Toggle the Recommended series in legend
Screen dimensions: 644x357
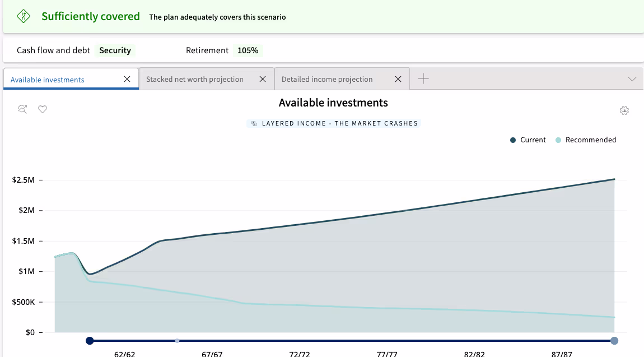(x=586, y=140)
